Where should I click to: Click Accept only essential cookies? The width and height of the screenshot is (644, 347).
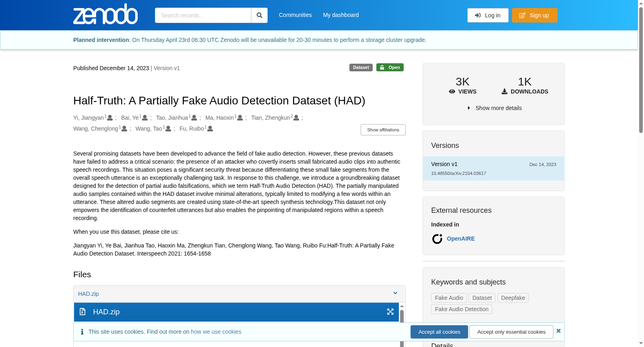(x=511, y=332)
